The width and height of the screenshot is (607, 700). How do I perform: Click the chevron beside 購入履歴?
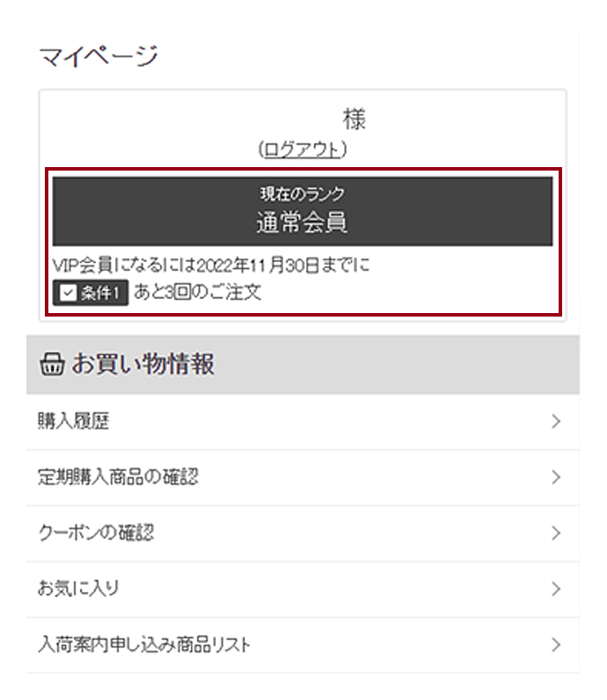click(x=556, y=421)
